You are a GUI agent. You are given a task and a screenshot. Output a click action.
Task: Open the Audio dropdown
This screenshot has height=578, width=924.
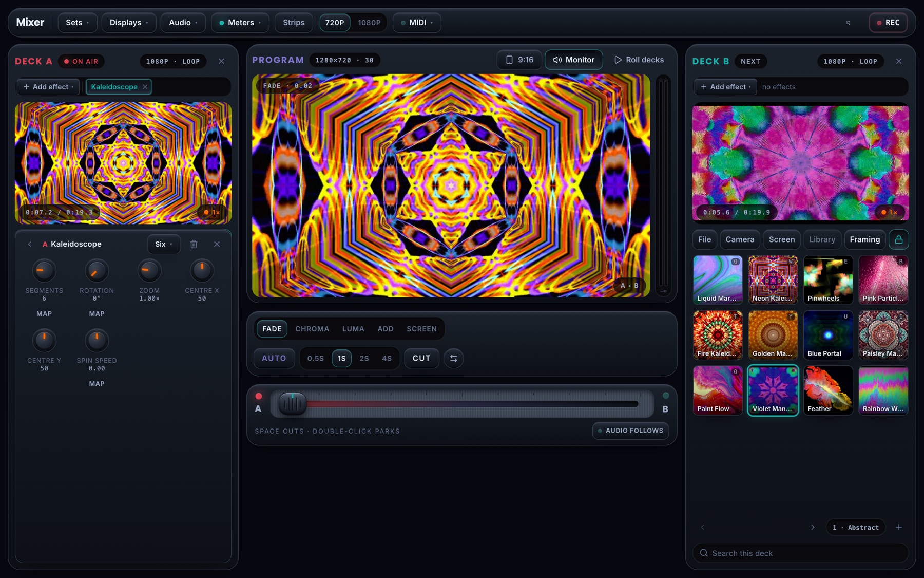pos(183,23)
